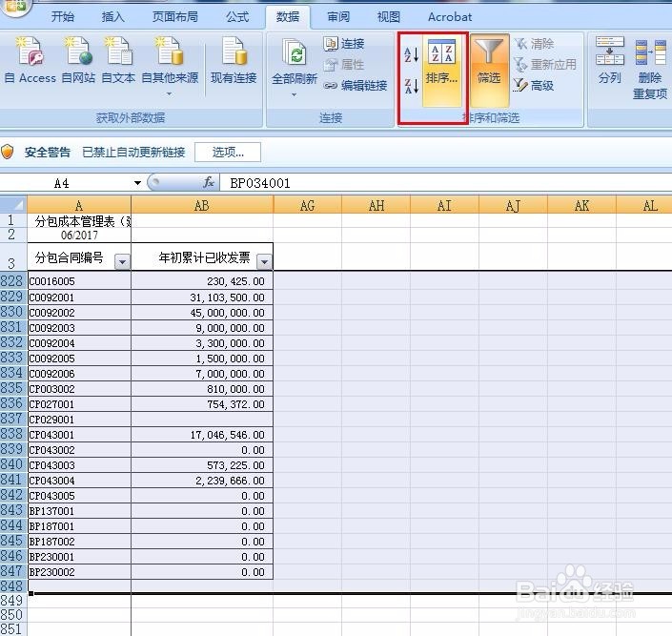
Task: Click the 选项... security warning button
Action: pyautogui.click(x=228, y=153)
